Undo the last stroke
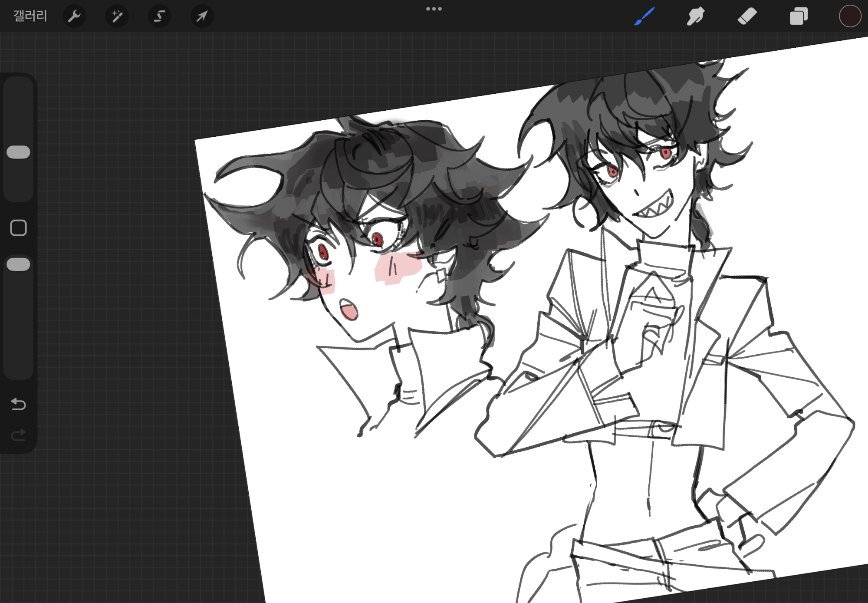This screenshot has height=603, width=868. 19,404
